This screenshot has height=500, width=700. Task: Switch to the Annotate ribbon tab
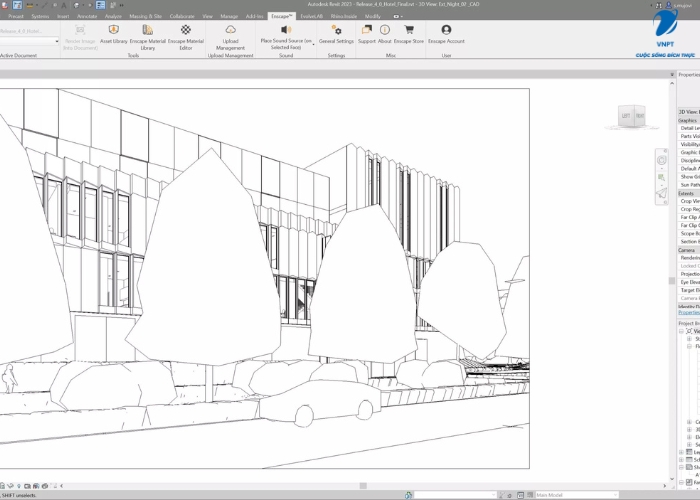pos(87,16)
